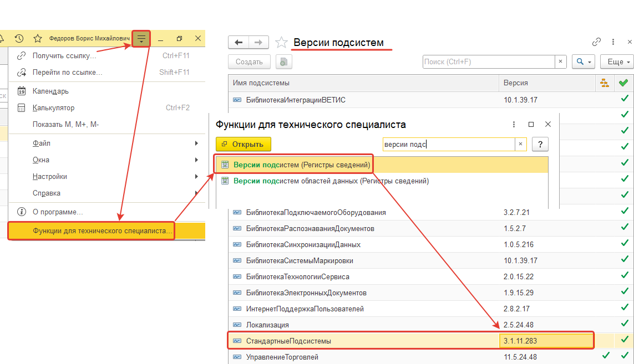Toggle checkmark in БиблиотекаТехнологииСервиса row
This screenshot has height=364, width=634.
pyautogui.click(x=625, y=275)
